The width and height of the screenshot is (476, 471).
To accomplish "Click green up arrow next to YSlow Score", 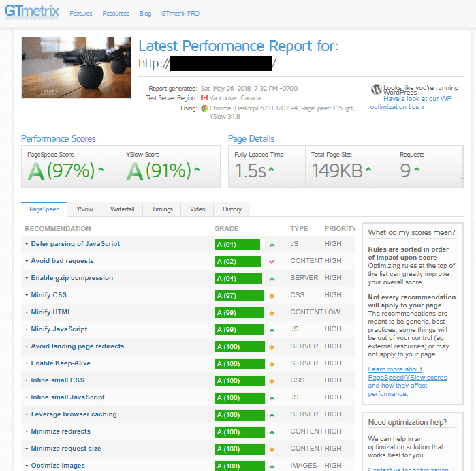I will tap(197, 170).
